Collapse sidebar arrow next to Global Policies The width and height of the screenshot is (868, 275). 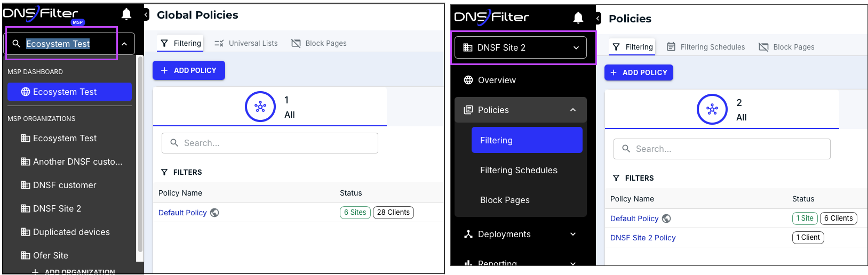pyautogui.click(x=146, y=15)
